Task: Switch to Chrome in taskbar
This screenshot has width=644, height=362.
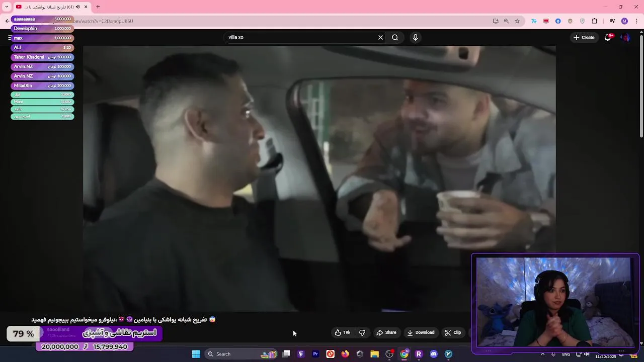Action: click(404, 354)
